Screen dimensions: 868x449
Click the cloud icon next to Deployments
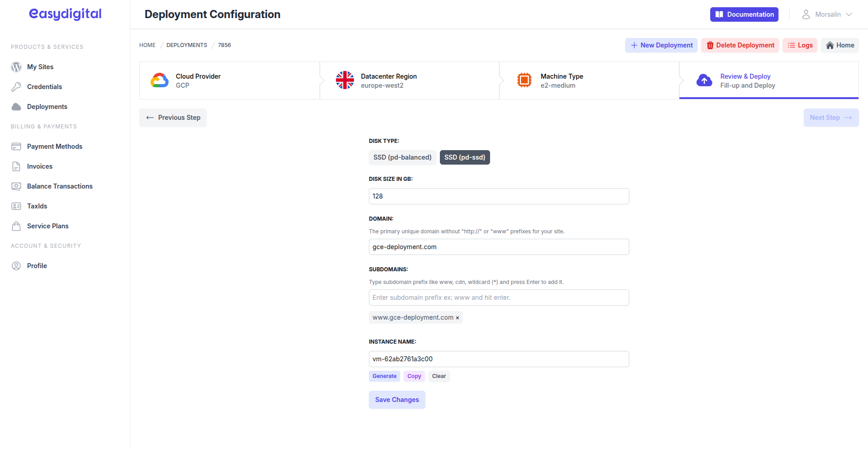pyautogui.click(x=16, y=107)
